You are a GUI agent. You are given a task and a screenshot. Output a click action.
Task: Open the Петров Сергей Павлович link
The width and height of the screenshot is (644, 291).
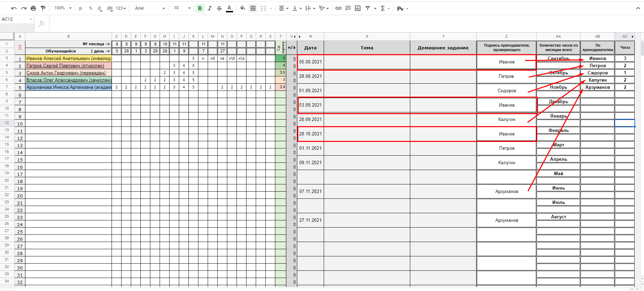click(x=65, y=65)
